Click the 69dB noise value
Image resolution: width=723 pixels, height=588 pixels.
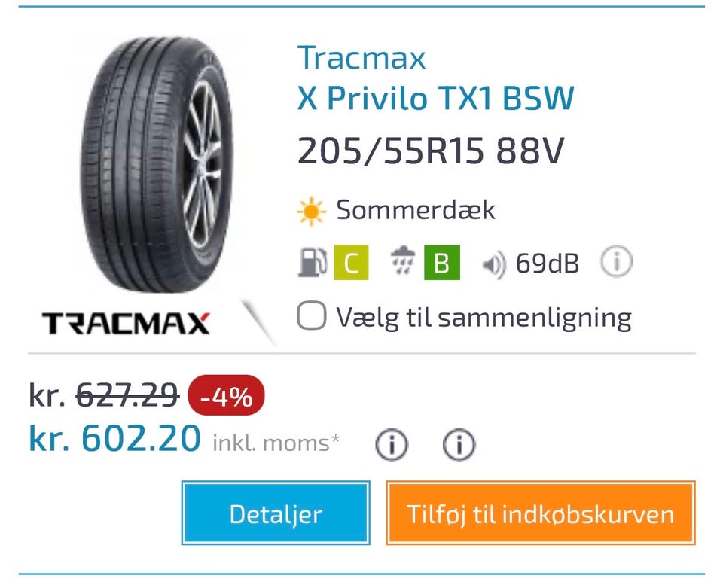548,264
